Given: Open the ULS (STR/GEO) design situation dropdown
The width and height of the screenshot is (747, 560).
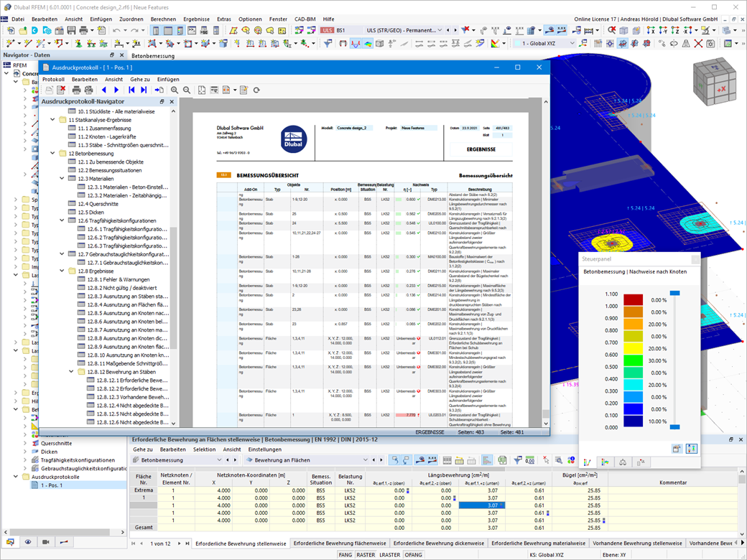Looking at the screenshot, I should [x=440, y=30].
